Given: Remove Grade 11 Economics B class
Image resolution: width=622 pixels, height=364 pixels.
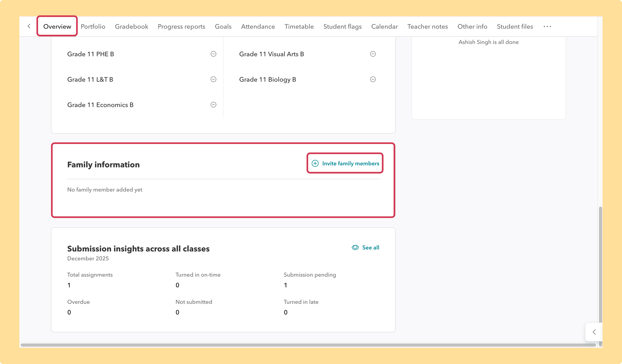Looking at the screenshot, I should pyautogui.click(x=214, y=105).
